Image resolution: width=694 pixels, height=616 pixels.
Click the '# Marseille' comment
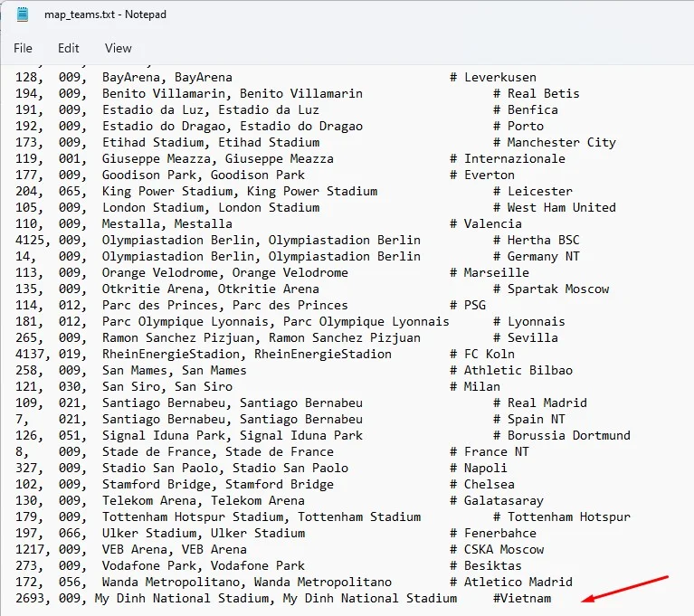click(490, 272)
